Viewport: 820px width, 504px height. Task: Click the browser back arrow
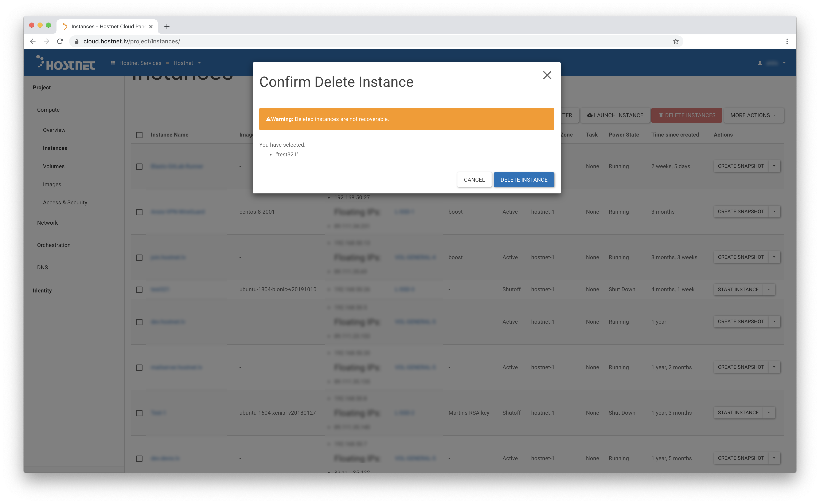coord(33,41)
